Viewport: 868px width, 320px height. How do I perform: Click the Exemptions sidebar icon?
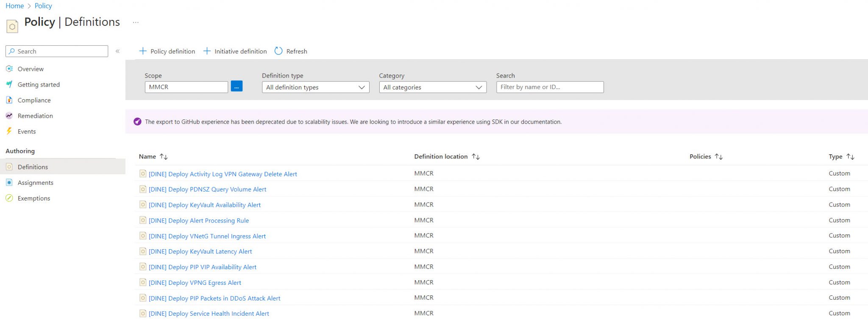click(x=9, y=198)
